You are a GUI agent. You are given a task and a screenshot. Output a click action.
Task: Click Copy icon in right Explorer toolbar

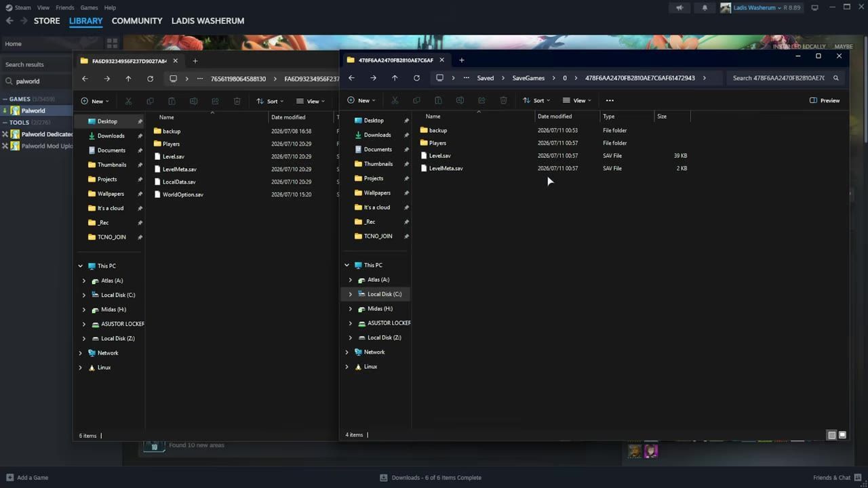(x=416, y=100)
